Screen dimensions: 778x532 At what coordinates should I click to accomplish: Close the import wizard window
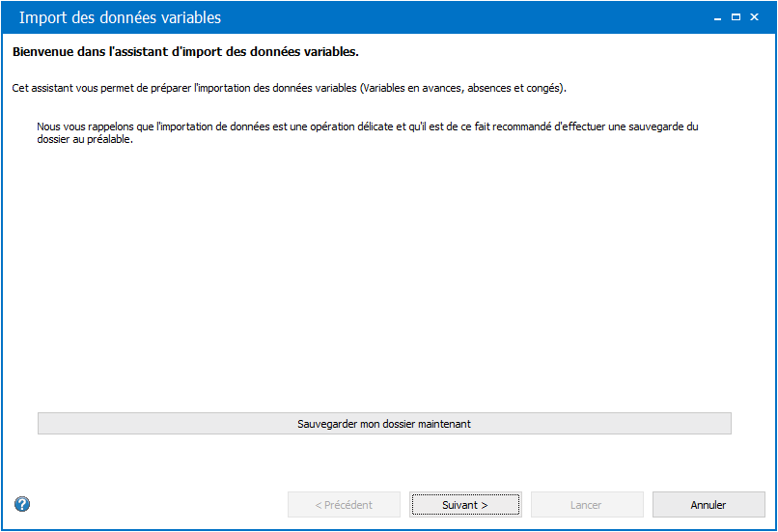click(754, 17)
